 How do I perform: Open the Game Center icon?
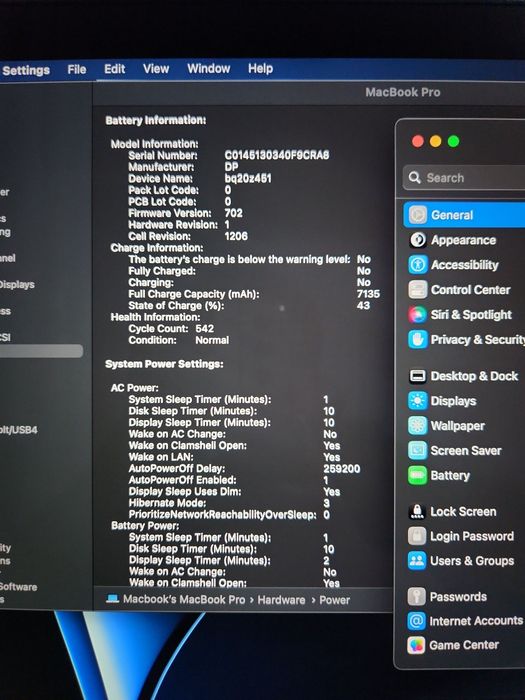click(417, 645)
